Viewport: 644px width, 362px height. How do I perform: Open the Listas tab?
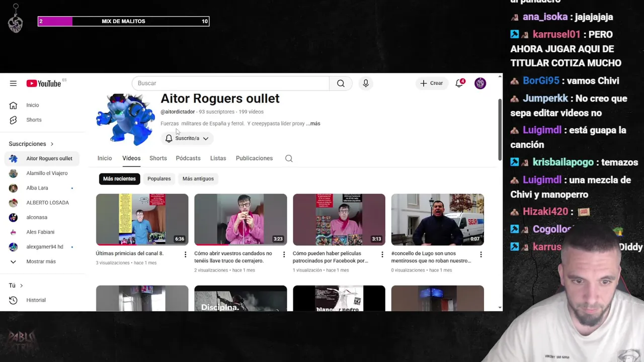(x=218, y=158)
